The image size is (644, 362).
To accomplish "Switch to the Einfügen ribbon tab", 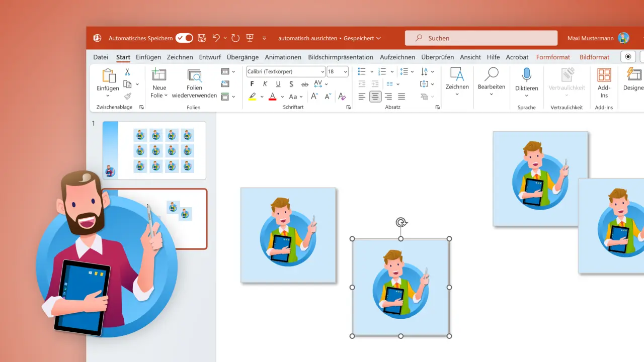I will 148,57.
